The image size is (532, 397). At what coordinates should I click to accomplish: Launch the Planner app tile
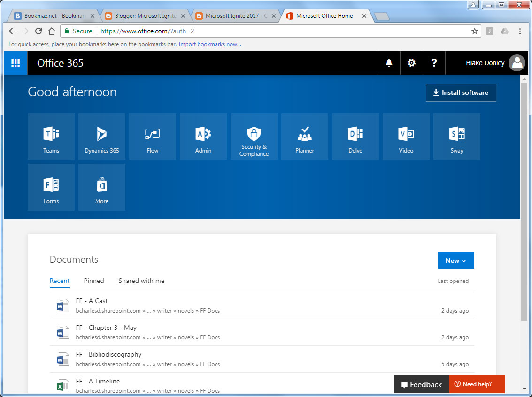305,137
